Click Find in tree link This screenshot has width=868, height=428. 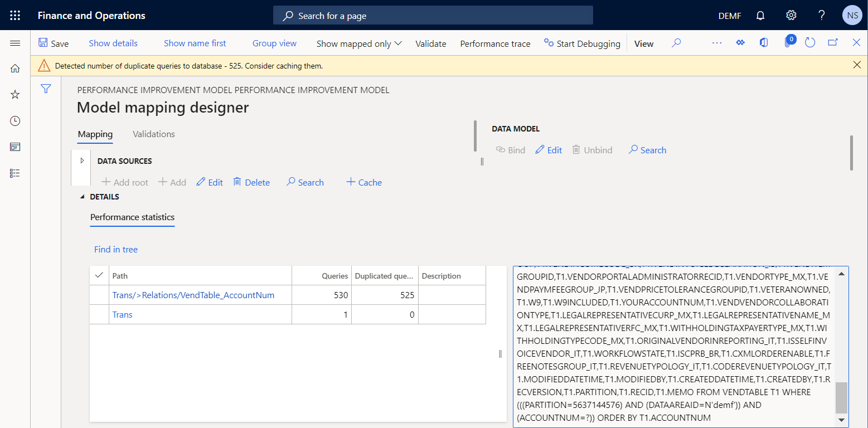[116, 249]
